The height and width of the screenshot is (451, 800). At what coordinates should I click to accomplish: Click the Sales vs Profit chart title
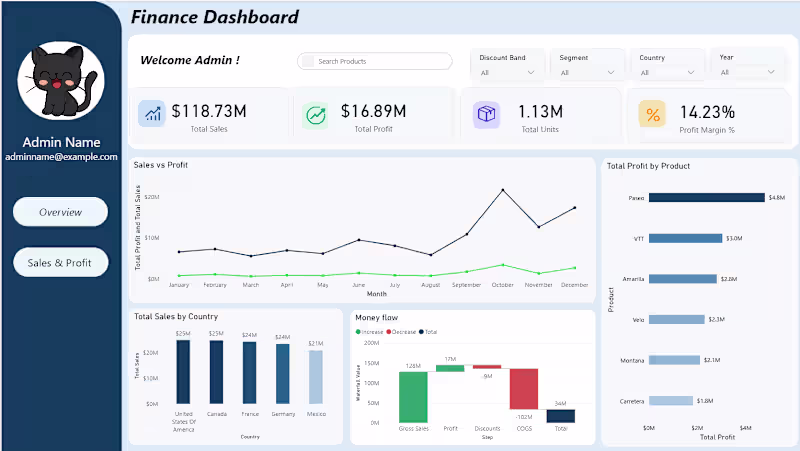(x=161, y=165)
